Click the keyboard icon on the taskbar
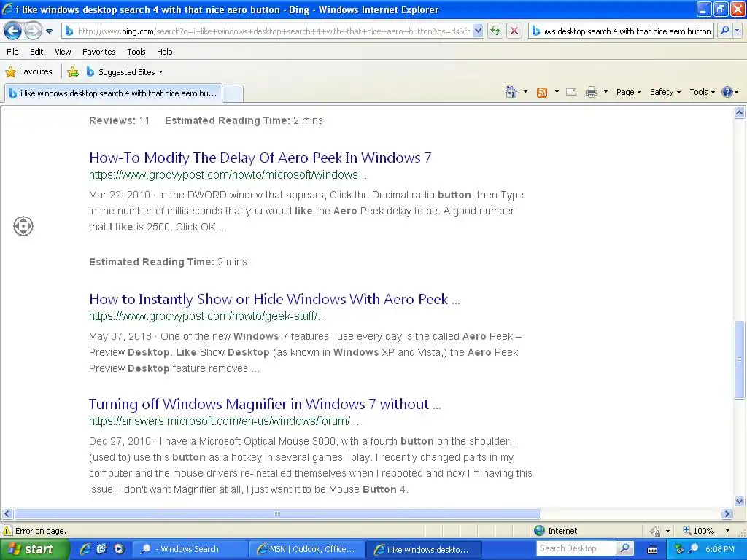The height and width of the screenshot is (560, 747). pyautogui.click(x=652, y=550)
